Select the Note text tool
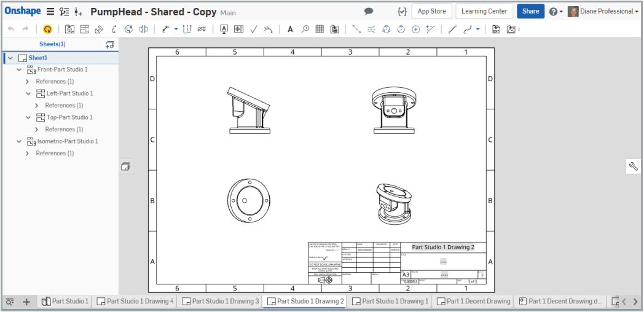This screenshot has height=312, width=644. (x=290, y=29)
